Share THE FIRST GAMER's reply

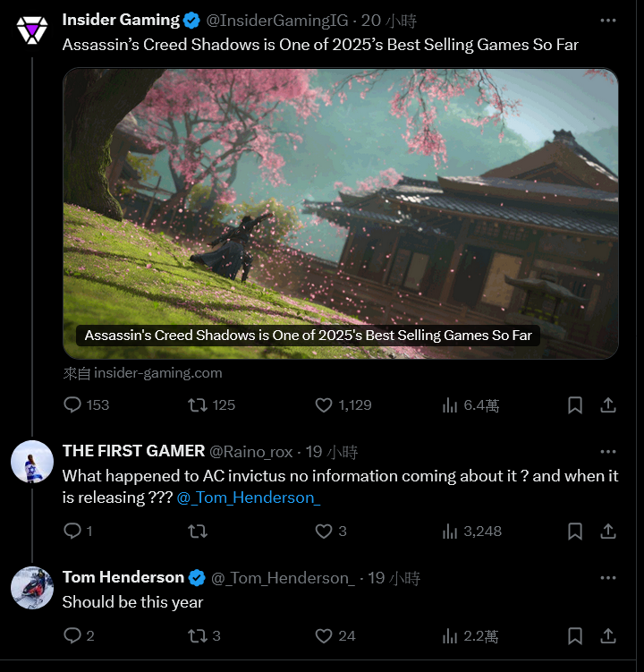click(x=608, y=532)
